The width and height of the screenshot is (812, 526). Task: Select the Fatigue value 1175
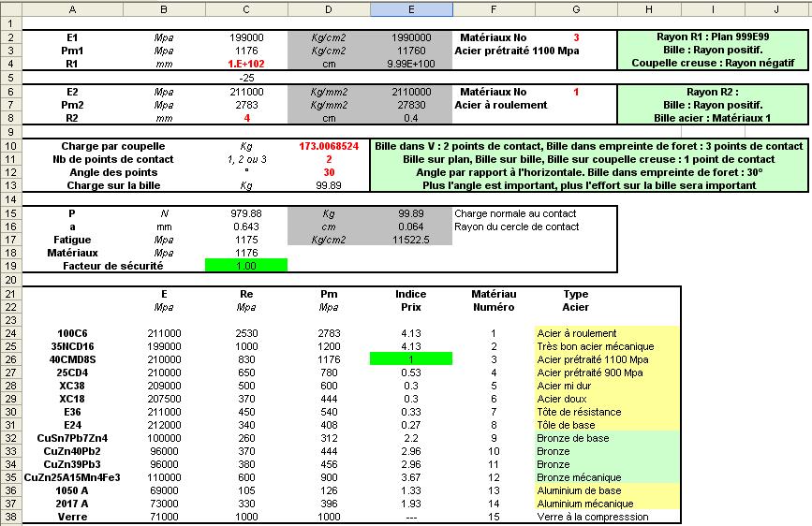coord(246,240)
